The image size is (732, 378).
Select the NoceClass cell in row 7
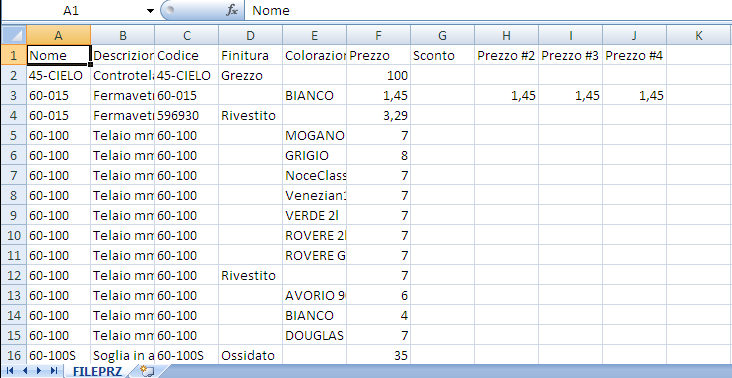click(314, 176)
